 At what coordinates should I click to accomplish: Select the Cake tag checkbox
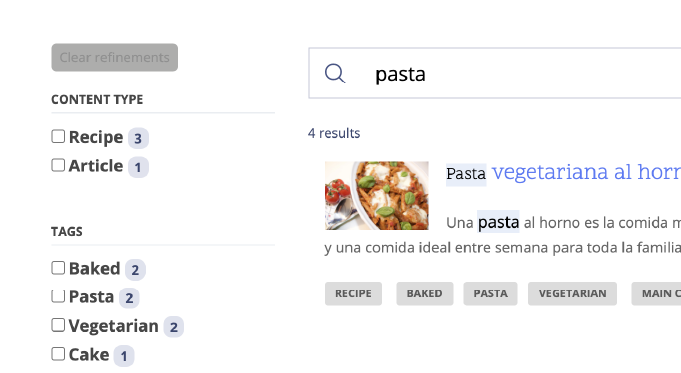(x=58, y=354)
